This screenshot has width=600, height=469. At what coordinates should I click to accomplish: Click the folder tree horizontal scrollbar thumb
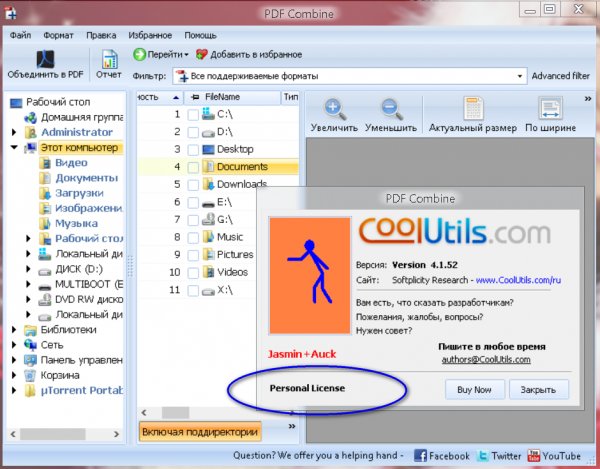click(x=53, y=434)
